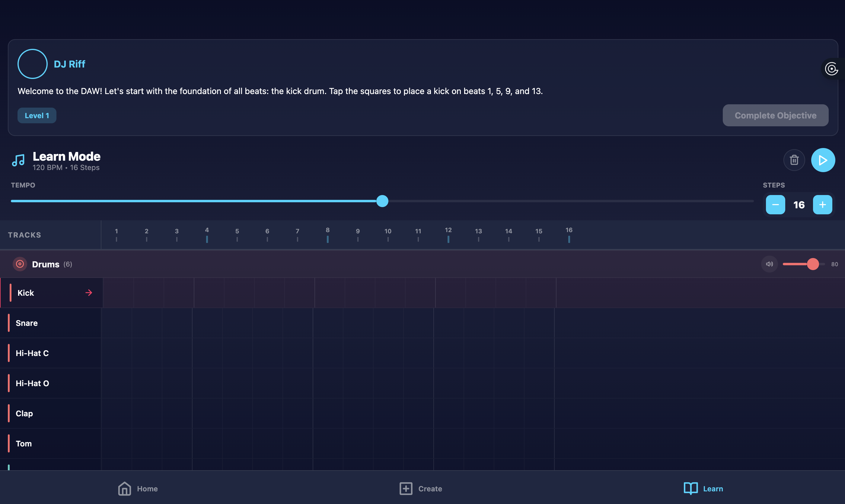Click the Drums volume slider handle
Screen dimensions: 845x504
pos(813,264)
